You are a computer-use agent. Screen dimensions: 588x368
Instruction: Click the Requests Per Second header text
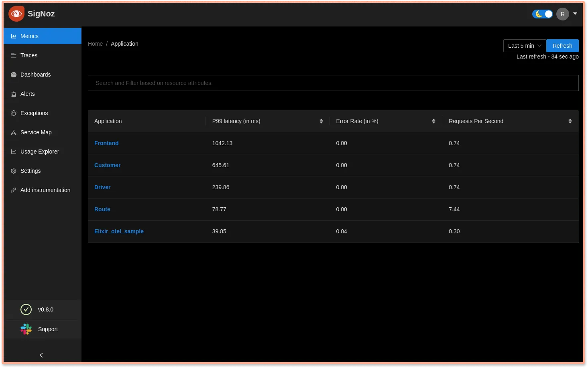(476, 121)
